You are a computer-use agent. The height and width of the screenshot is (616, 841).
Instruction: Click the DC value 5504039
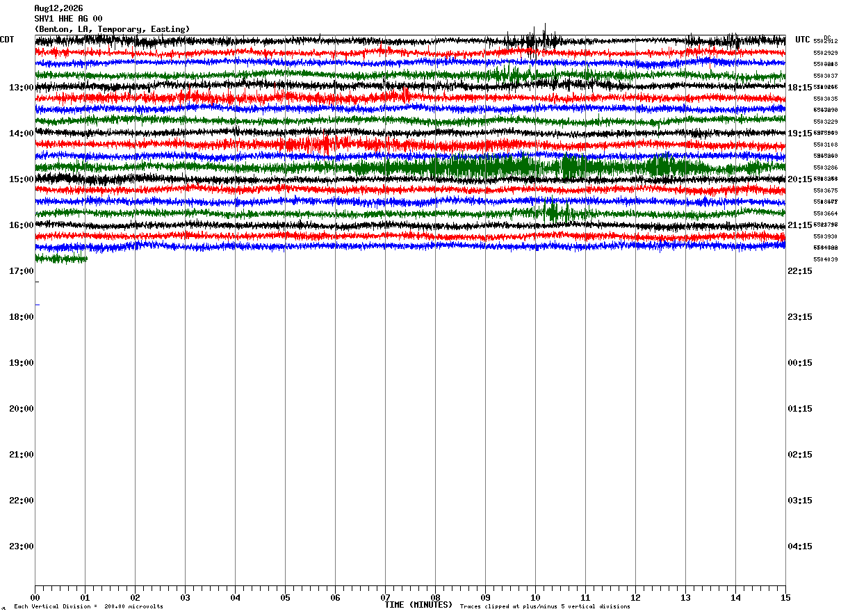[x=826, y=259]
